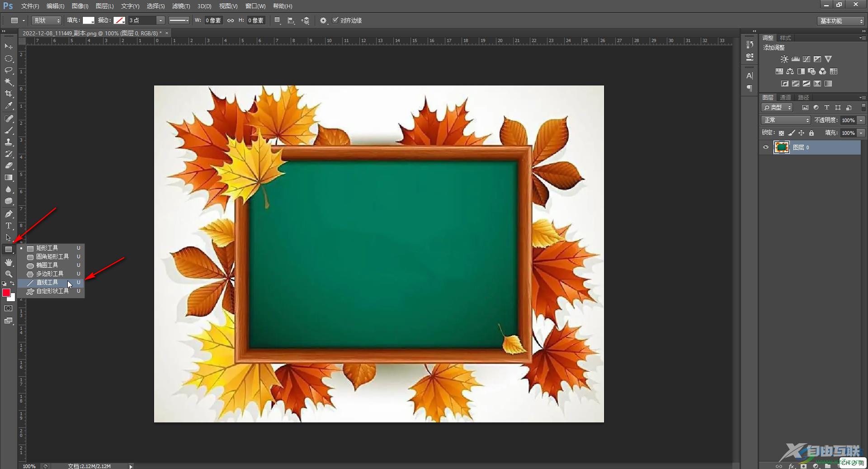Open the Layers panel flyout menu

[x=863, y=98]
